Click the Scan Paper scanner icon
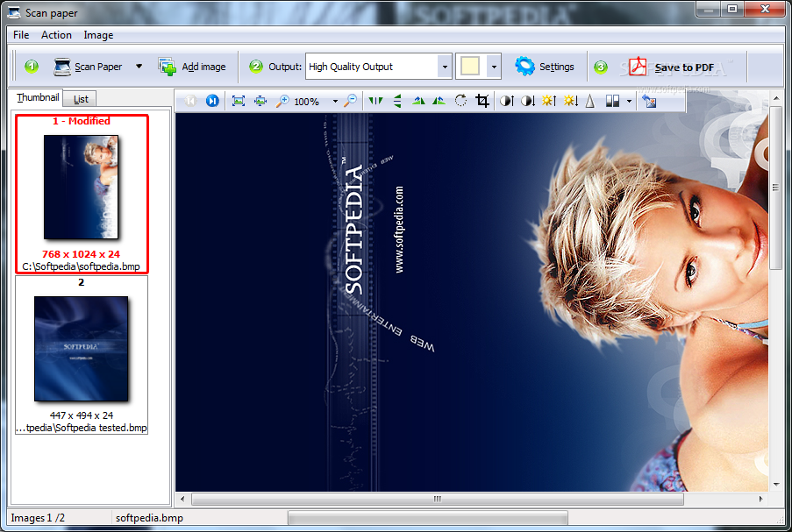 point(62,67)
